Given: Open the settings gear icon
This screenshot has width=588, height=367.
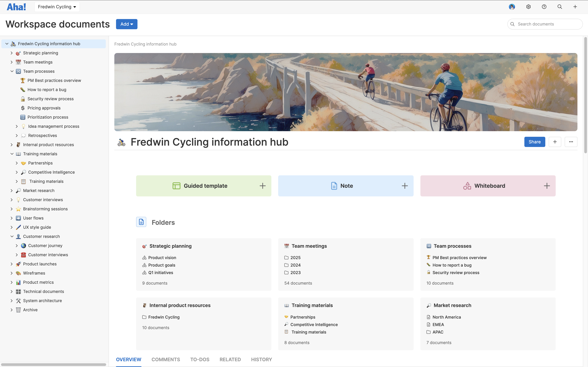Looking at the screenshot, I should pos(528,7).
